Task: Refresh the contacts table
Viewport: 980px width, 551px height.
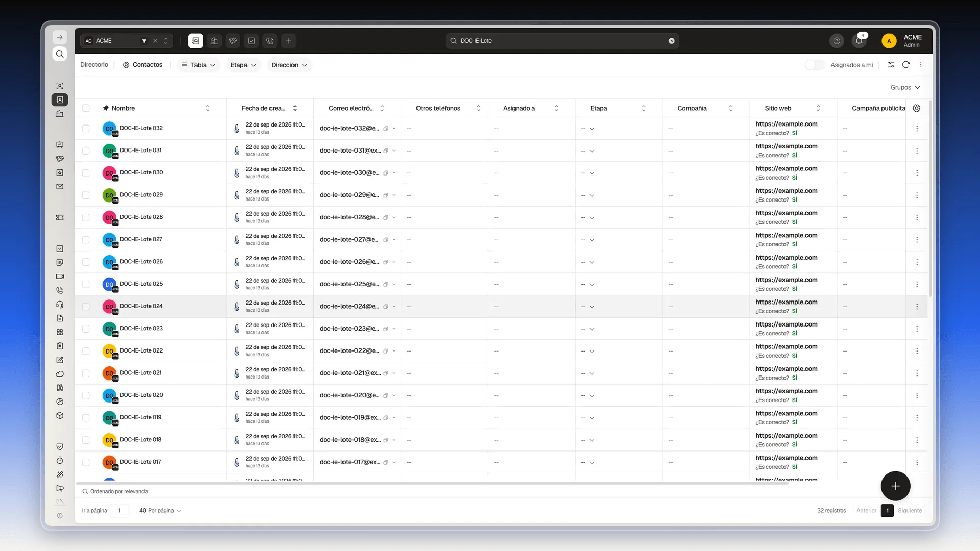Action: (906, 65)
